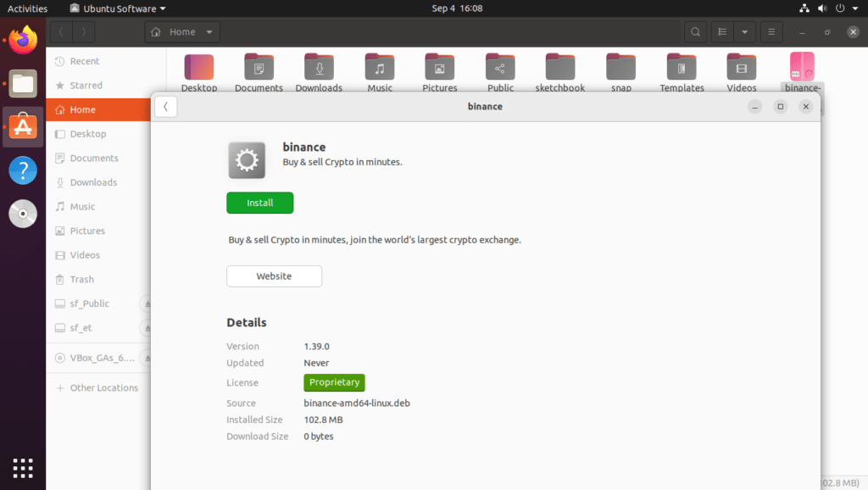Screen dimensions: 868x490
Task: Go back in the Ubuntu Software window
Action: [165, 106]
